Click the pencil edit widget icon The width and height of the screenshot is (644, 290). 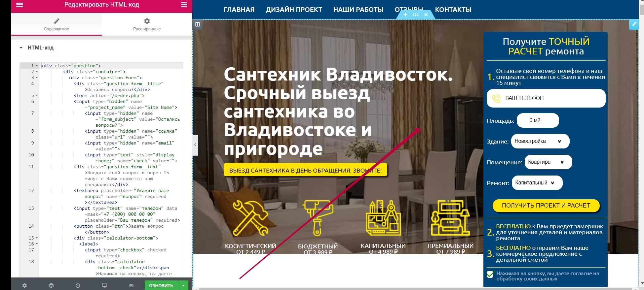point(634,24)
